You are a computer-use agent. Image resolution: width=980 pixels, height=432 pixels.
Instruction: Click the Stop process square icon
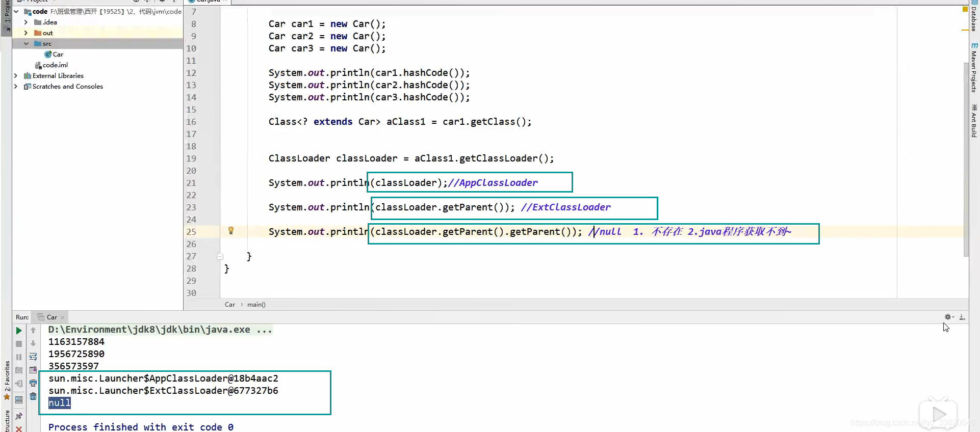(19, 344)
